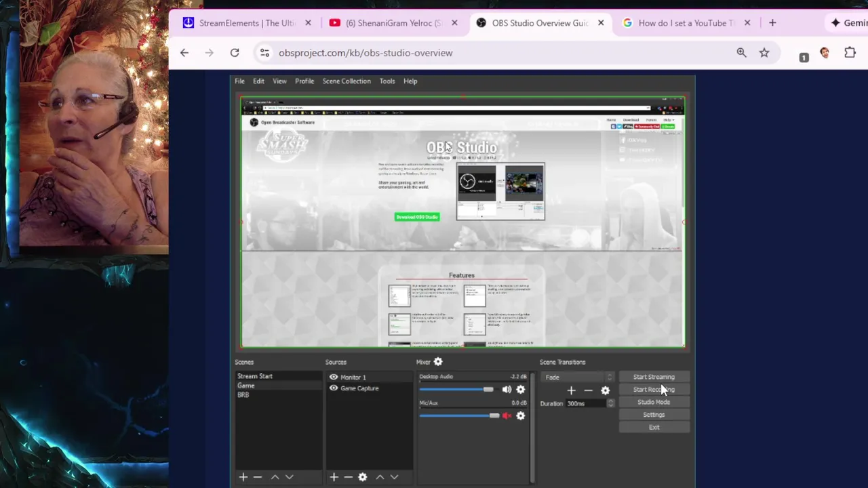868x488 pixels.
Task: Open the Desktop Audio gear settings
Action: pos(521,390)
